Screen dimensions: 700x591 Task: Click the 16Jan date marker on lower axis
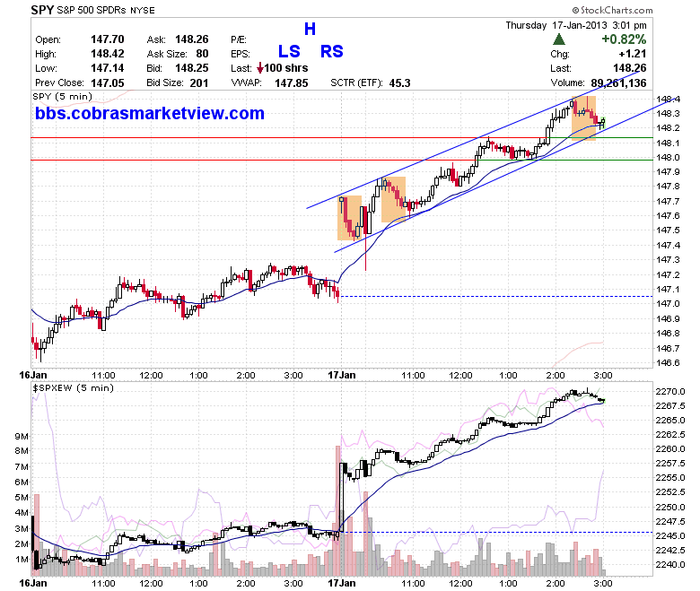tap(32, 583)
